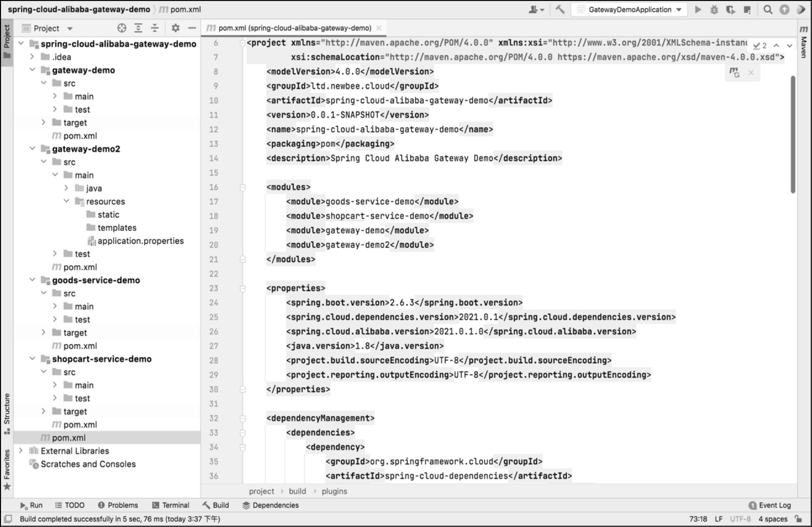
Task: Toggle the Project side tool window
Action: point(7,42)
